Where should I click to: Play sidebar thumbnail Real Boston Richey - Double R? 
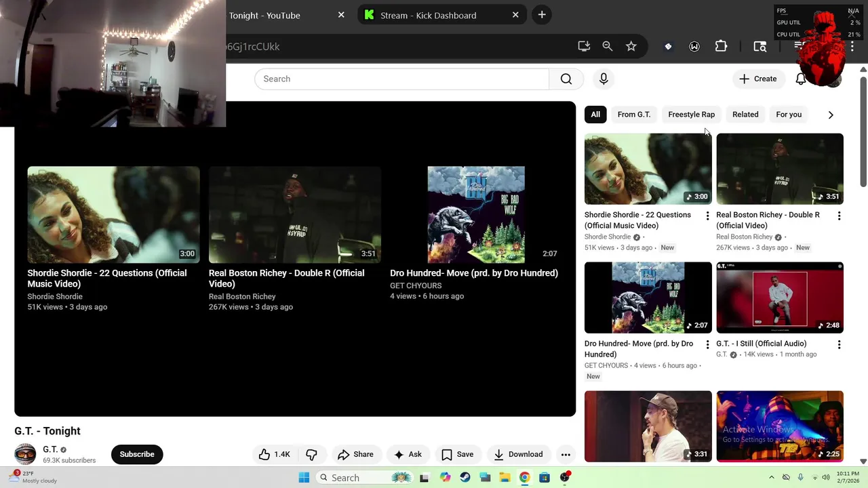[x=780, y=169]
